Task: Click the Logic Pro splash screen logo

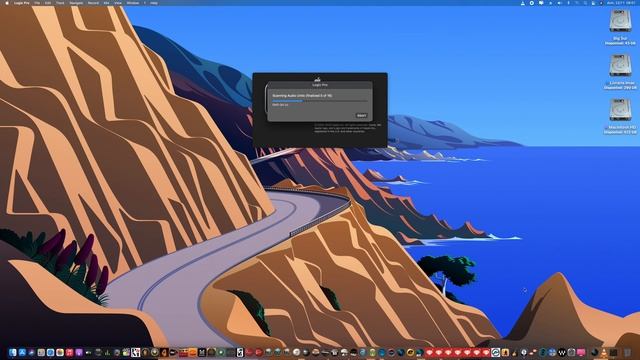Action: click(318, 79)
